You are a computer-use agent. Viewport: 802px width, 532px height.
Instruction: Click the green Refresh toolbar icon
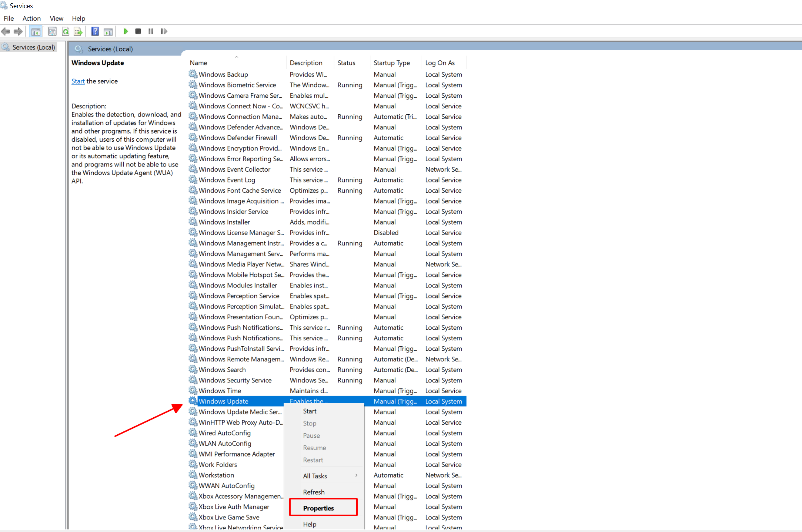(66, 31)
